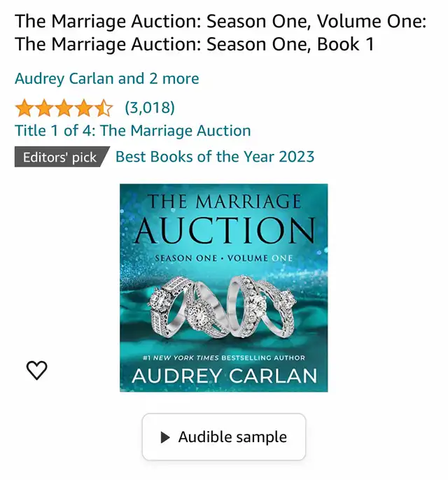Click the diamond rings on the cover
448x480 pixels.
coord(223,306)
